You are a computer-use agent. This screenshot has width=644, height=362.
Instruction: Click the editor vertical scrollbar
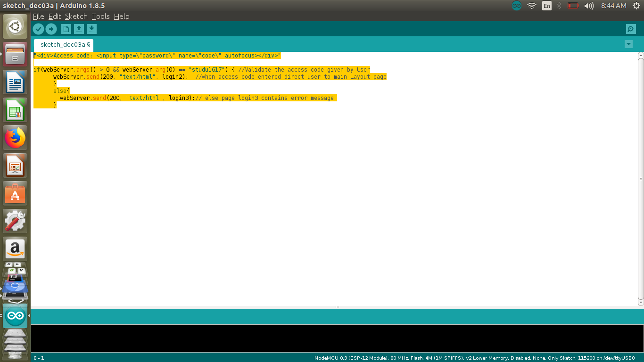[x=641, y=179]
